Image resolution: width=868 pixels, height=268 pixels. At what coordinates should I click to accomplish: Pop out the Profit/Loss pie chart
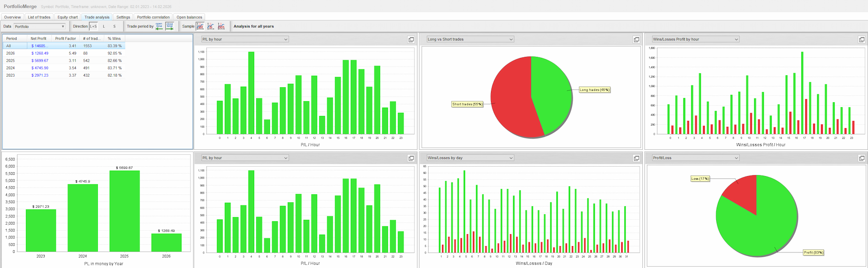(x=862, y=158)
